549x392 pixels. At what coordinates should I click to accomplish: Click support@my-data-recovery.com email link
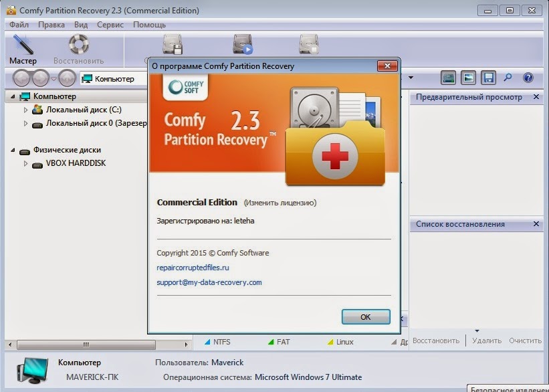(209, 282)
